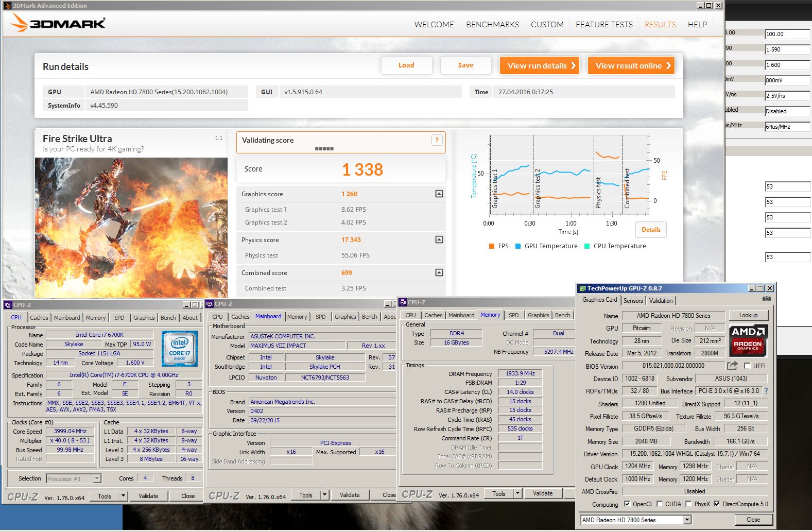Click the 3DMark logo in the header
The width and height of the screenshot is (812, 532).
58,23
